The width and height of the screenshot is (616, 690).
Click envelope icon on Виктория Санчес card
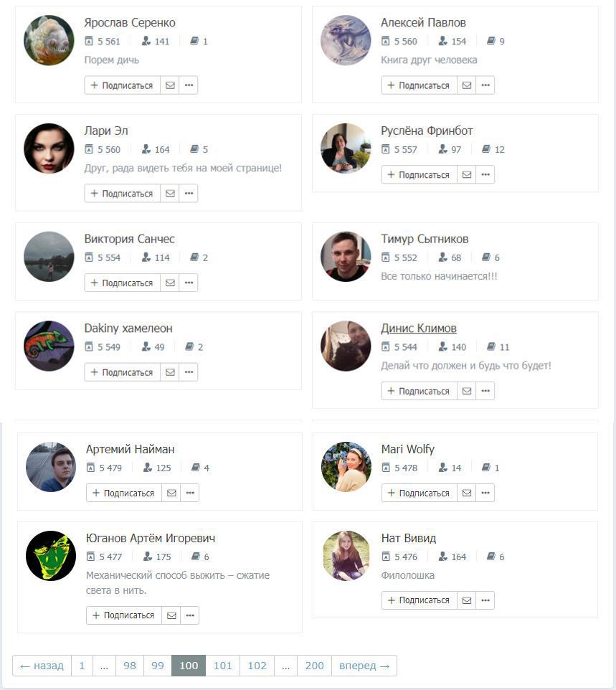pyautogui.click(x=170, y=283)
